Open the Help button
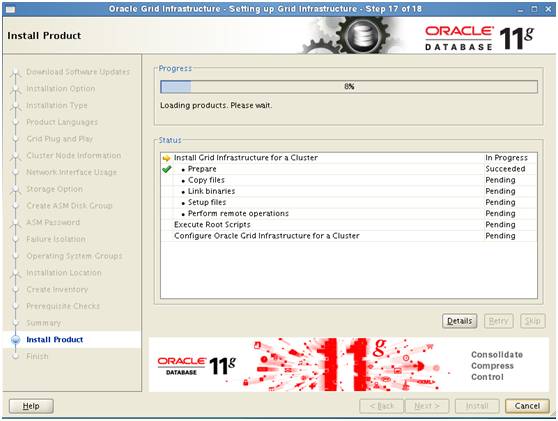This screenshot has height=421, width=558. point(31,406)
